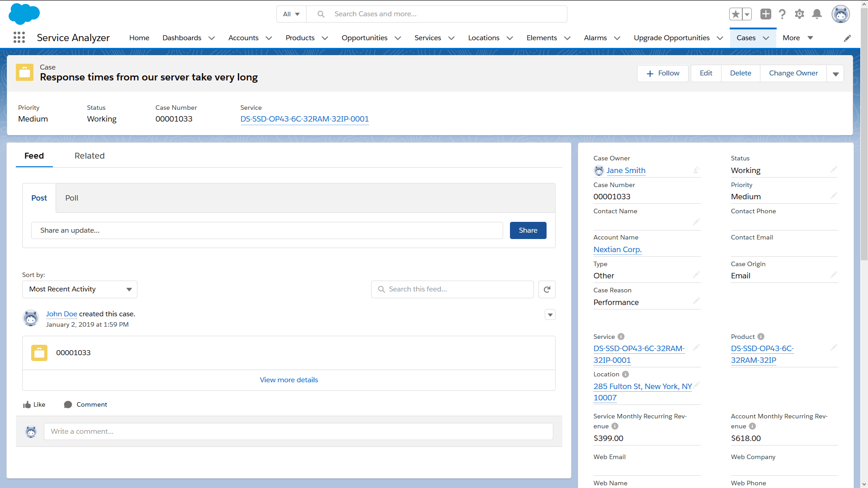Viewport: 868px width, 488px height.
Task: Click the app grid waffle menu icon
Action: 19,37
